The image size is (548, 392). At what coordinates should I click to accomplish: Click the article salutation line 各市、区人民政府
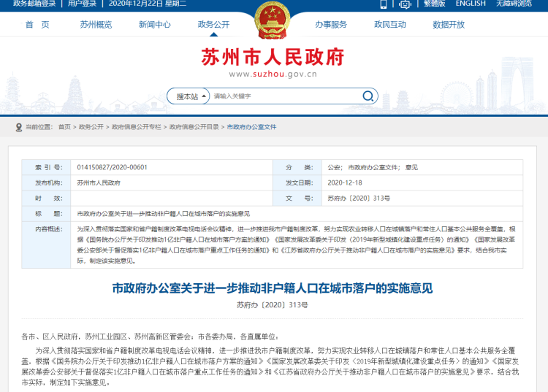coord(151,337)
